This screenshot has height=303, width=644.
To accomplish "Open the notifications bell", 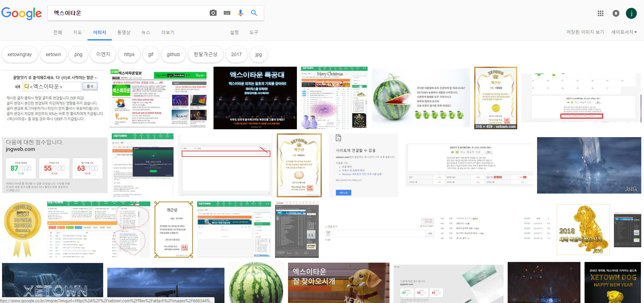I will point(616,13).
